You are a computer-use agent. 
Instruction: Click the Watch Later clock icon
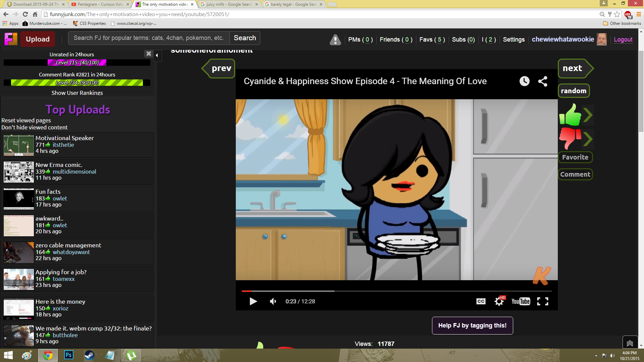(524, 81)
